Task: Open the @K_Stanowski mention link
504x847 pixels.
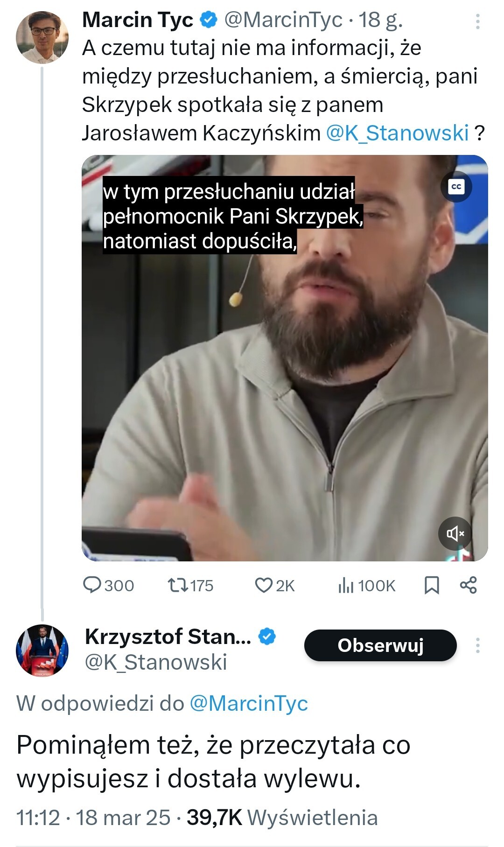Action: pyautogui.click(x=397, y=133)
